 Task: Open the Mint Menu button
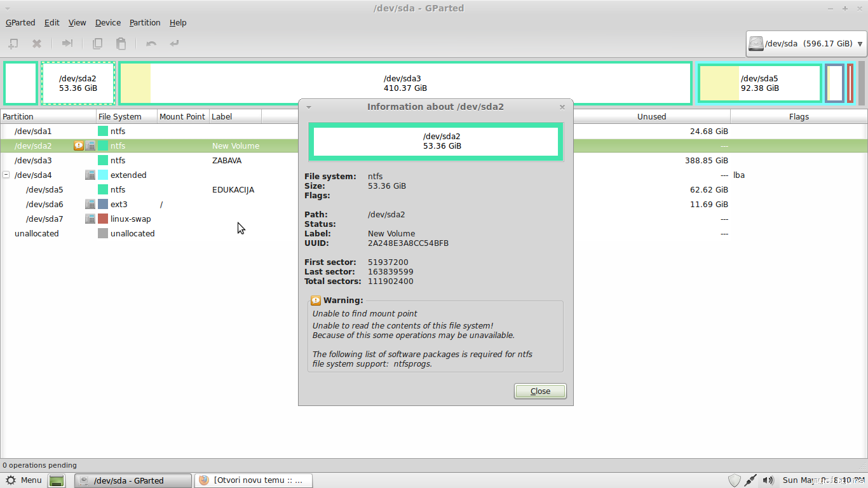[24, 480]
